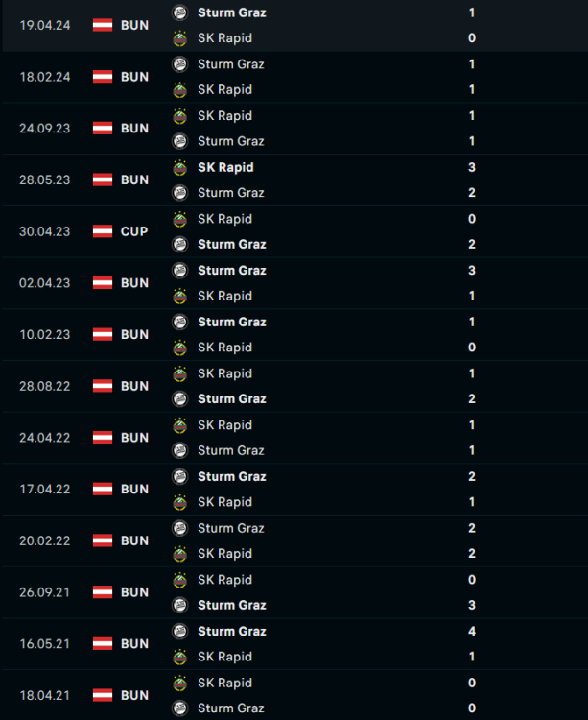Click Austria flag beside 17.04.22 match
The height and width of the screenshot is (720, 588).
103,490
